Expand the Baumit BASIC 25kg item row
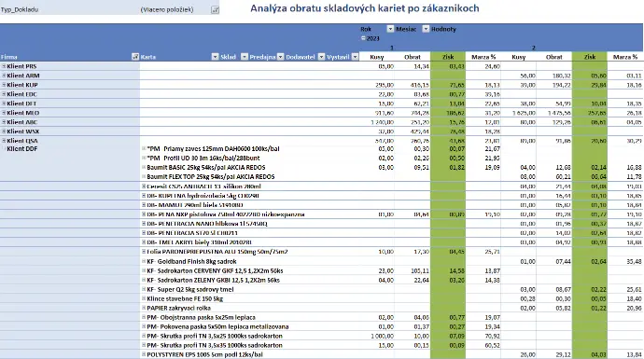644x359 pixels. 144,168
